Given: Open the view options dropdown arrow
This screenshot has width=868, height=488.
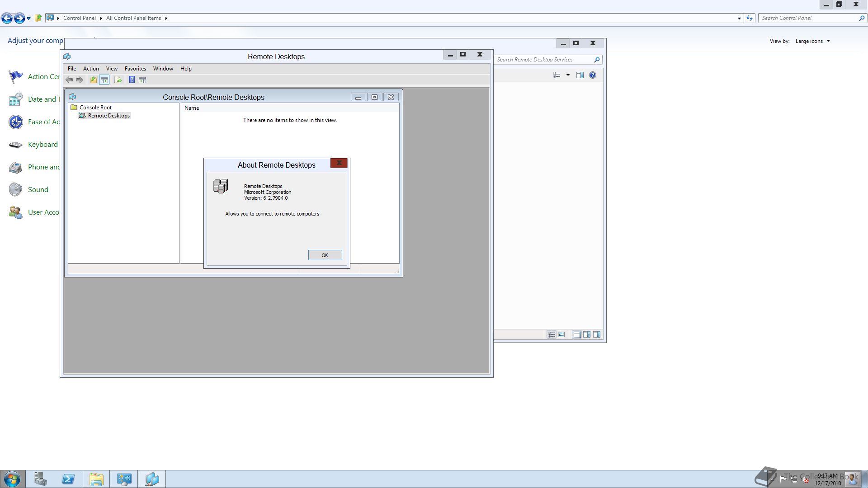Looking at the screenshot, I should [x=568, y=75].
